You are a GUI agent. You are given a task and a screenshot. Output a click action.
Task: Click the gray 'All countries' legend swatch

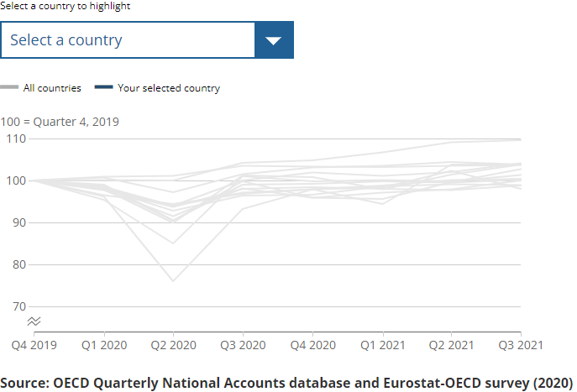[9, 88]
